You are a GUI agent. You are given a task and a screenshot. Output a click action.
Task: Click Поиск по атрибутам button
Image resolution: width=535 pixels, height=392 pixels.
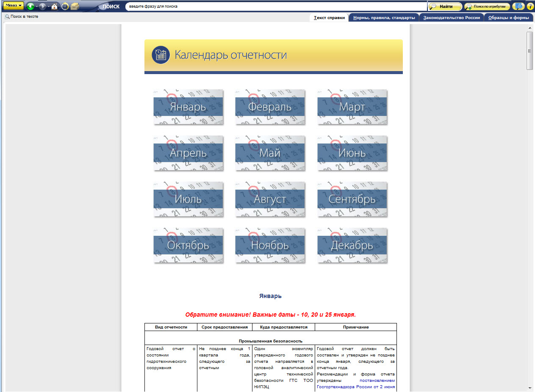[487, 6]
